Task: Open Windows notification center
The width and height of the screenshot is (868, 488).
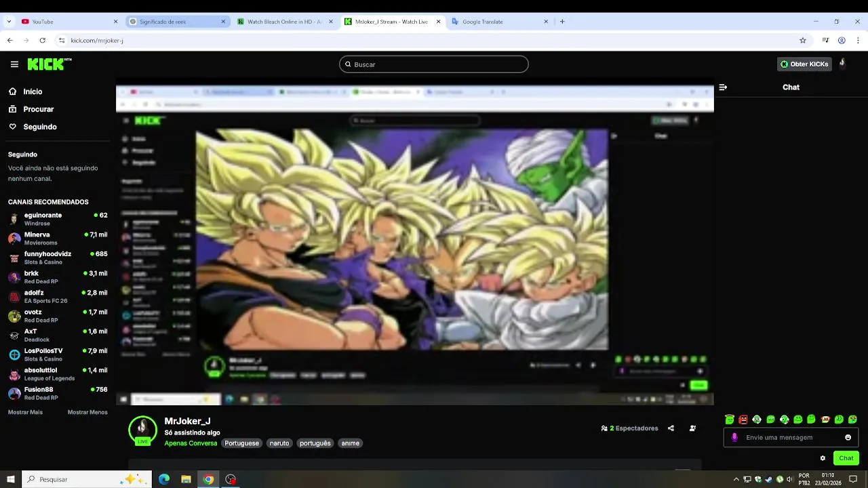Action: pos(853,479)
